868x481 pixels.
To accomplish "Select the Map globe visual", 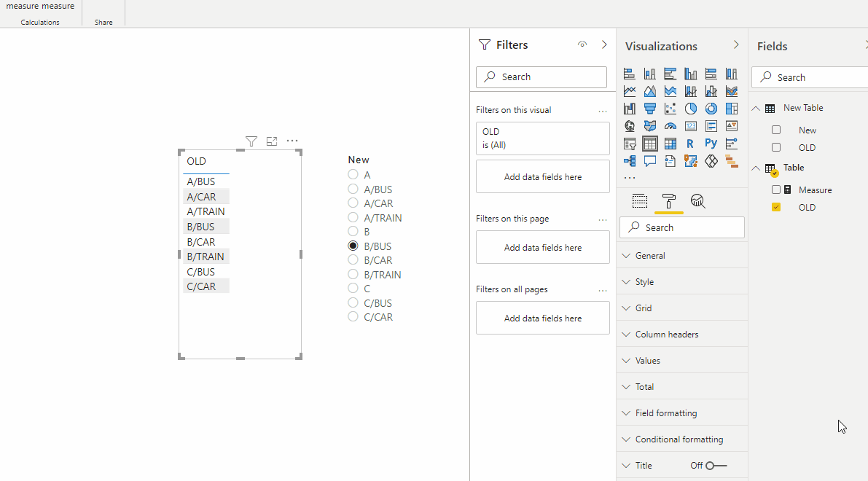I will (630, 126).
